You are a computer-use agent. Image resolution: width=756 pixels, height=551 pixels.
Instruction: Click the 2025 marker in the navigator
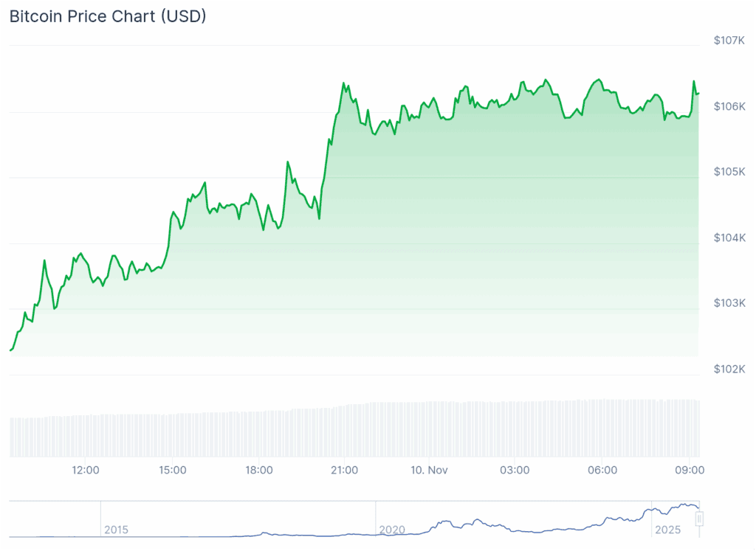tap(667, 530)
